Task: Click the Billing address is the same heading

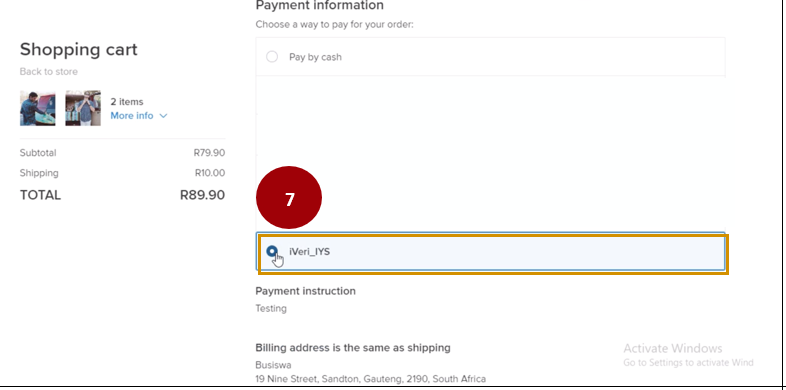Action: pyautogui.click(x=353, y=348)
